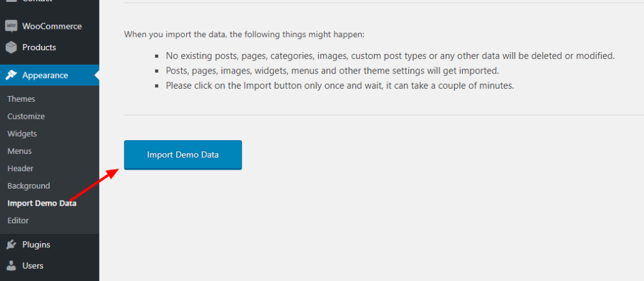644x281 pixels.
Task: Navigate to Menus under Appearance
Action: coord(19,151)
